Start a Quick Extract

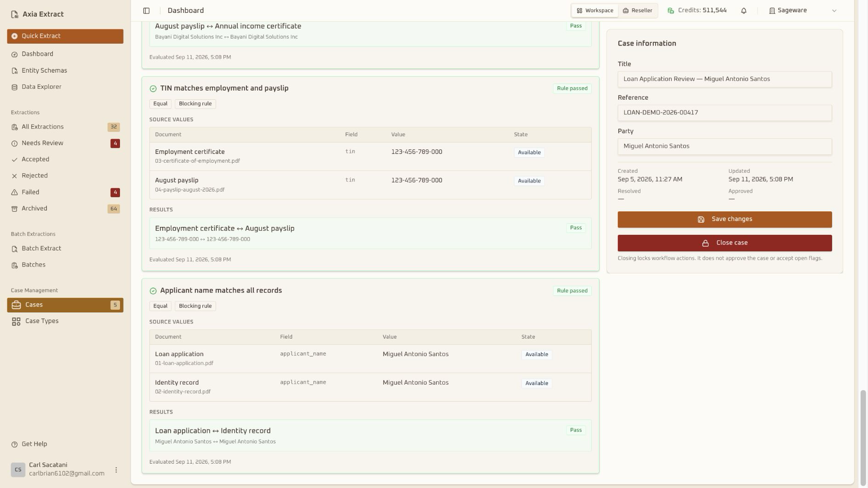click(65, 36)
